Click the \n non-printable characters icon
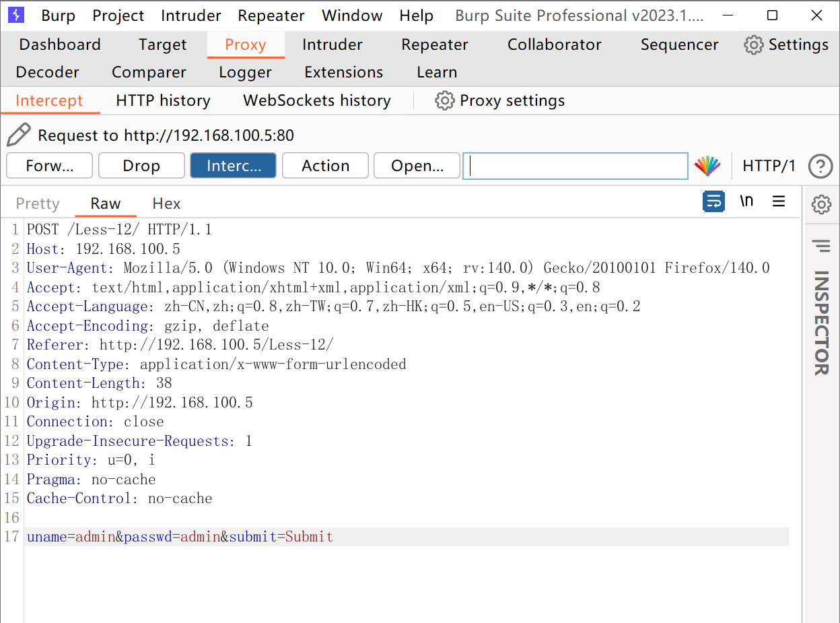 click(746, 201)
